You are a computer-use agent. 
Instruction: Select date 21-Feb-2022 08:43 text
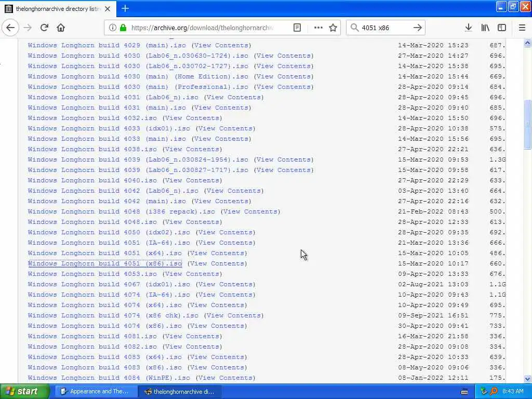[x=433, y=212]
